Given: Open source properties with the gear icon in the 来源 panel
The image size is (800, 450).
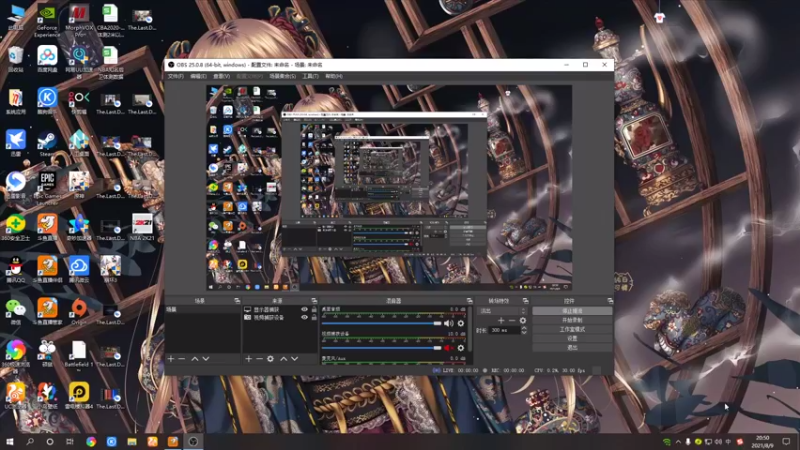Looking at the screenshot, I should 270,359.
